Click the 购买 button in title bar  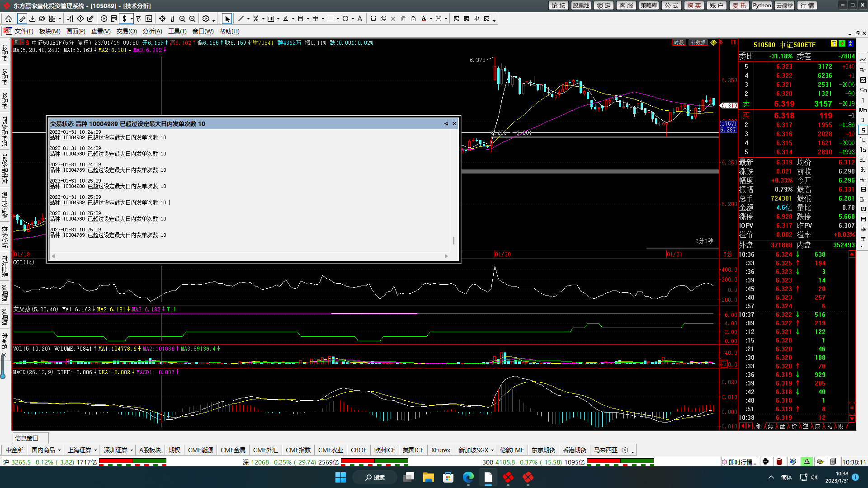694,5
